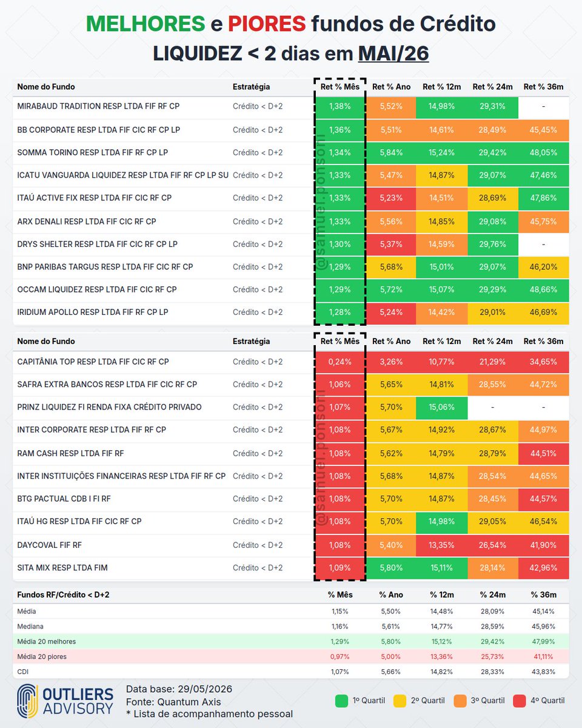The height and width of the screenshot is (728, 582).
Task: Click the 3,26% yearly return cell
Action: click(391, 362)
